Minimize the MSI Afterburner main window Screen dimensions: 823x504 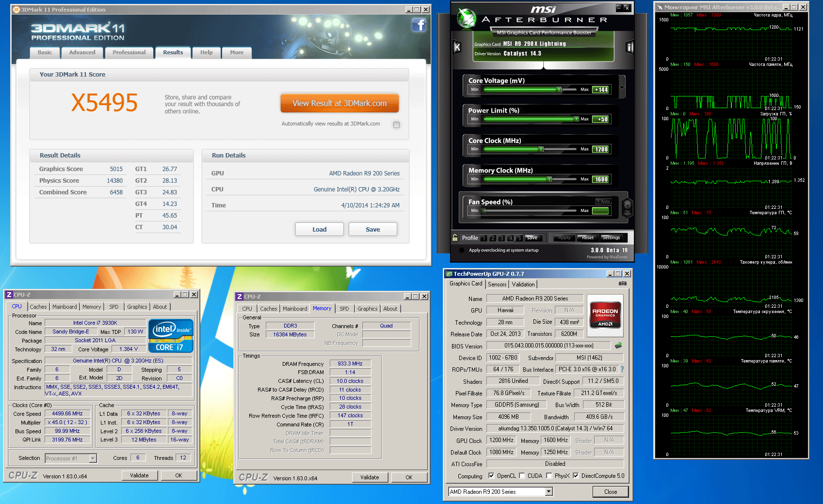(618, 8)
